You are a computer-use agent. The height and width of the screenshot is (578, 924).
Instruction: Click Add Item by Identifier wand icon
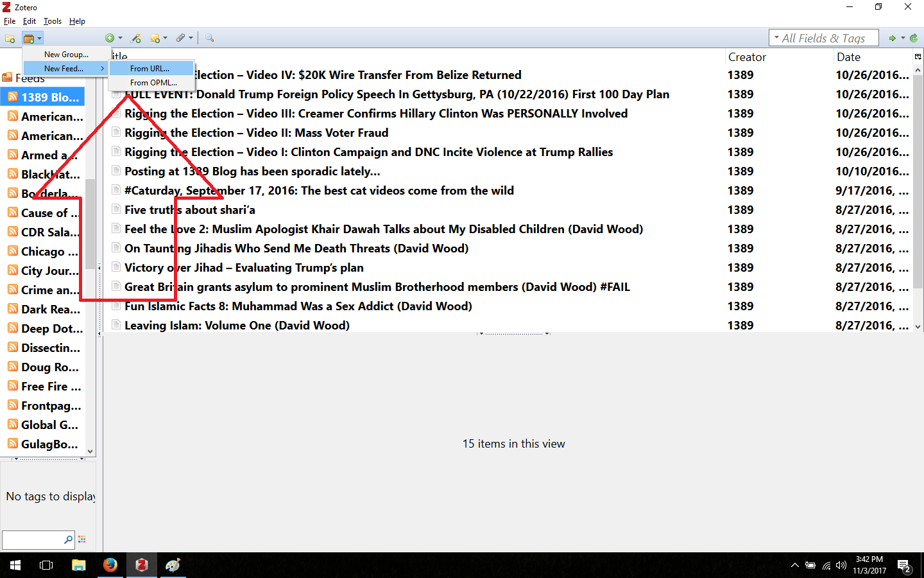(x=136, y=39)
